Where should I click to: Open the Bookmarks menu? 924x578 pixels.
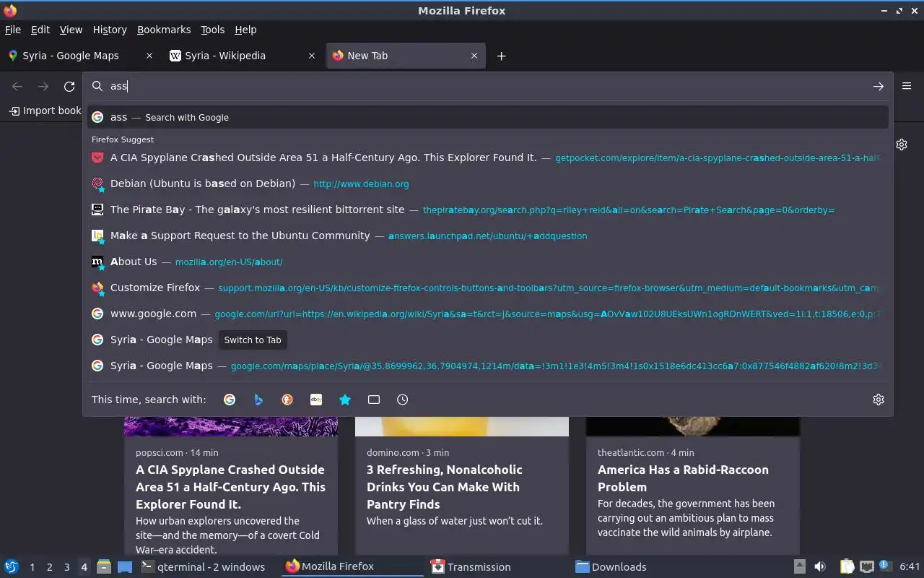(x=164, y=30)
